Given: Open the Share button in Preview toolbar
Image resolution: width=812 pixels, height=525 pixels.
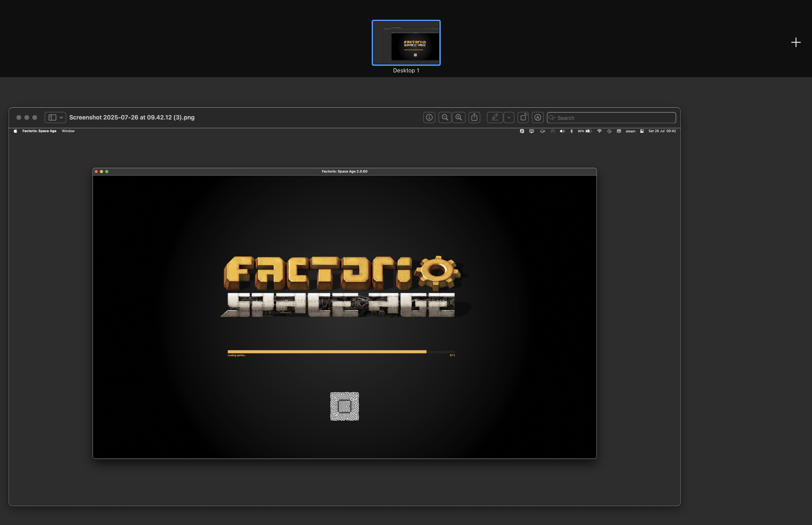Looking at the screenshot, I should point(474,117).
